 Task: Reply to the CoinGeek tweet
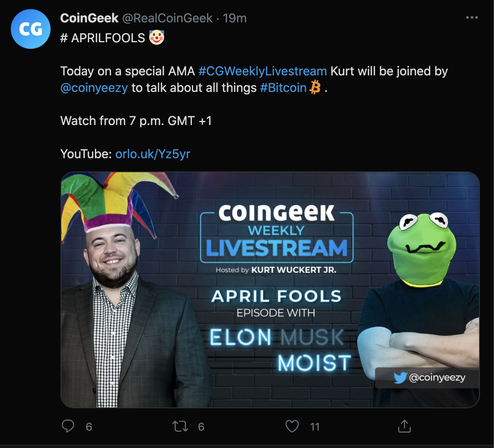[68, 426]
